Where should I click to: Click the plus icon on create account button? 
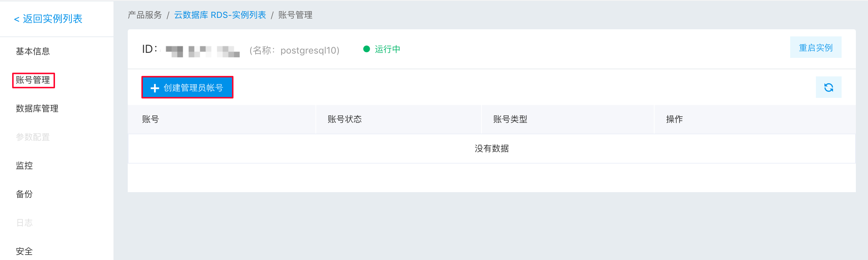pyautogui.click(x=155, y=88)
